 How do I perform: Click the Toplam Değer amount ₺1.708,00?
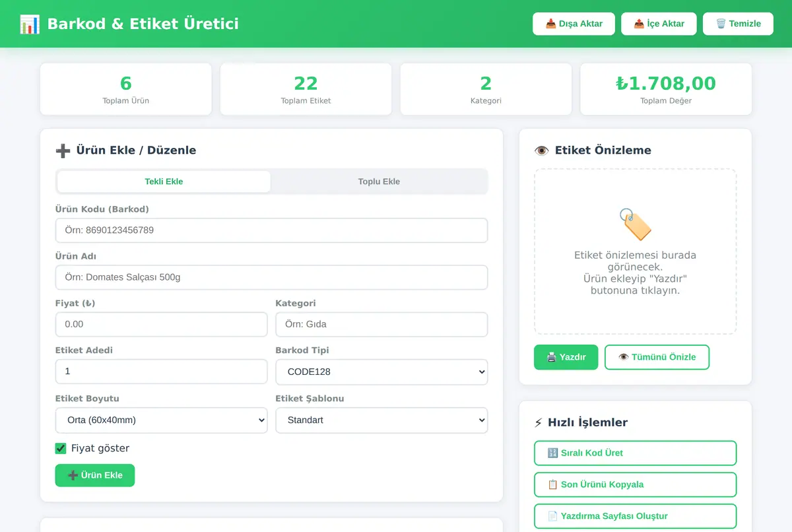click(x=666, y=83)
